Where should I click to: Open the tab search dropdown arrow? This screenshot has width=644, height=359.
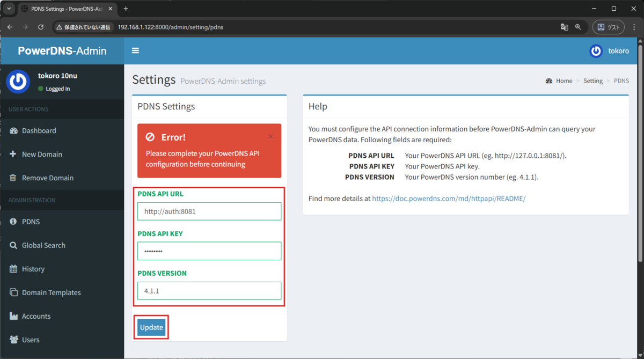[x=9, y=9]
